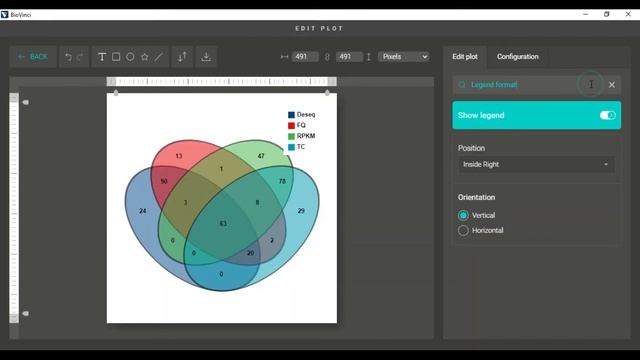Restore down the BioVinci window
The height and width of the screenshot is (360, 640).
point(607,14)
